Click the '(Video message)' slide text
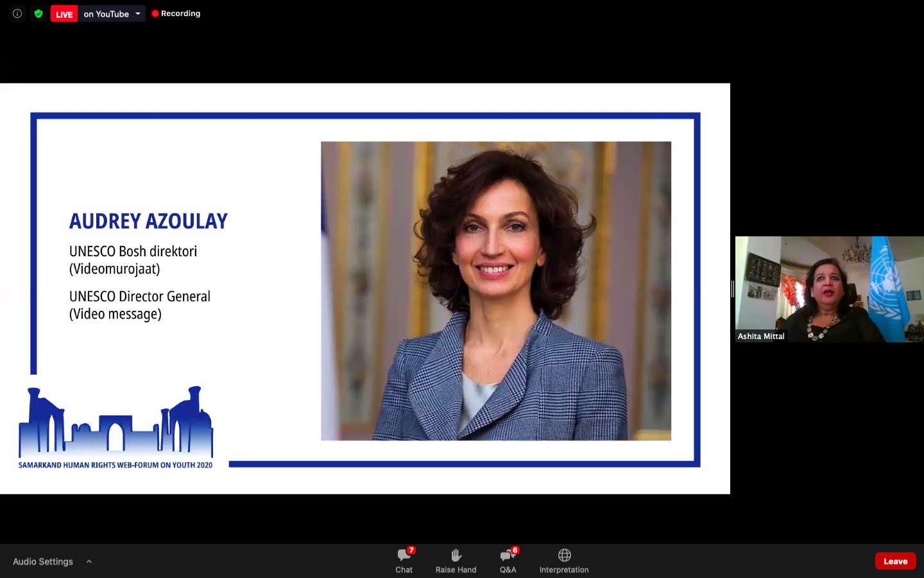Image resolution: width=924 pixels, height=578 pixels. point(116,314)
